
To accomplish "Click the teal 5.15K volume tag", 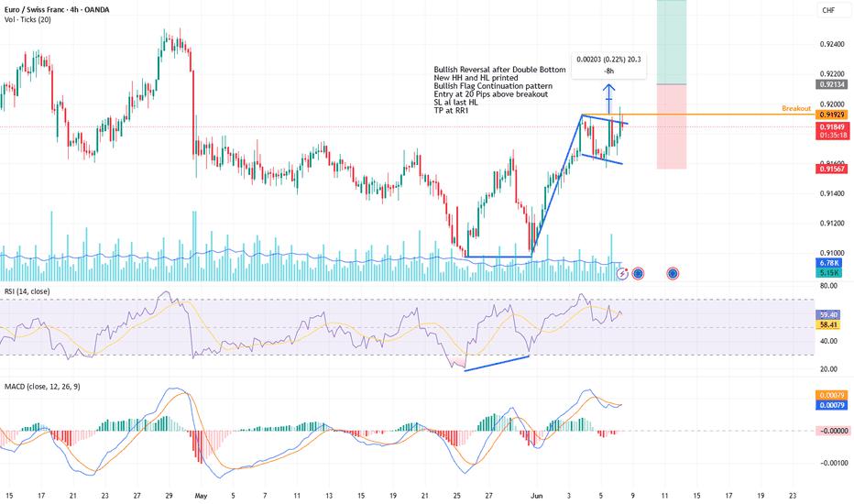I will (828, 272).
